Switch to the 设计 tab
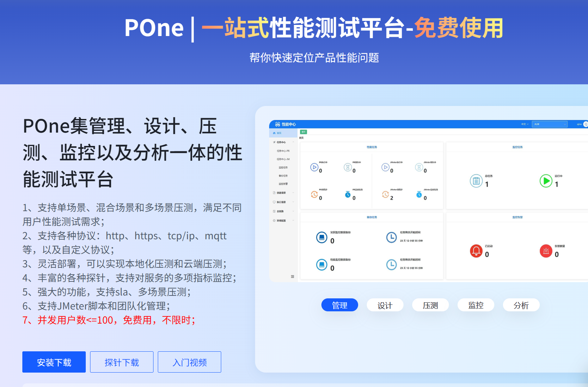The width and height of the screenshot is (588, 387). (385, 305)
